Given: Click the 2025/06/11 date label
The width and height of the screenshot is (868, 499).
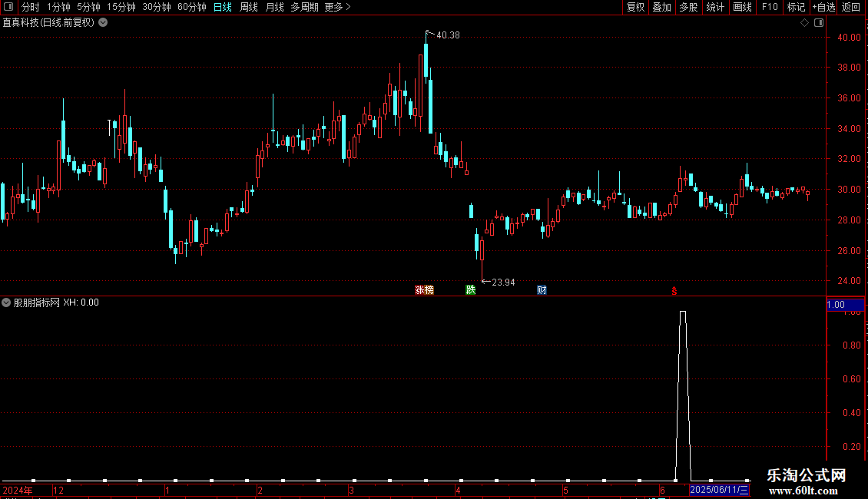Looking at the screenshot, I should pyautogui.click(x=719, y=490).
